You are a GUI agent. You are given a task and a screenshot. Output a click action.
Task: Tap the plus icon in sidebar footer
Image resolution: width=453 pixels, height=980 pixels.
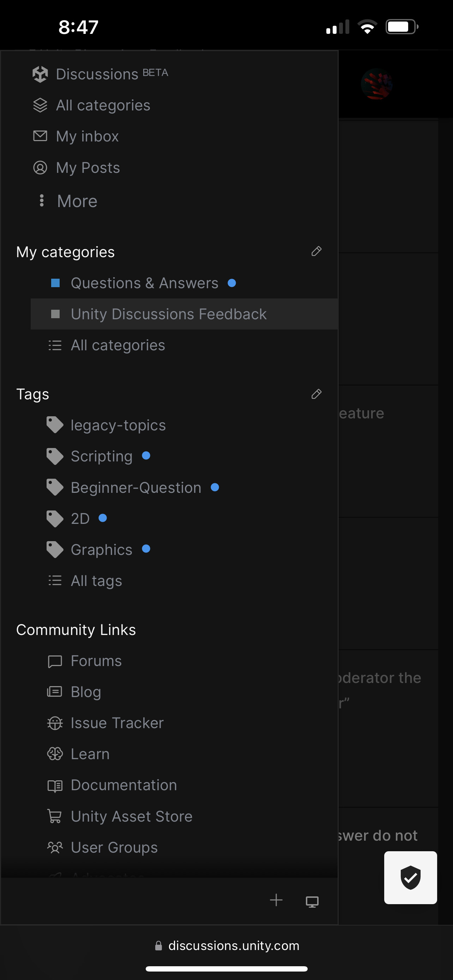click(276, 900)
